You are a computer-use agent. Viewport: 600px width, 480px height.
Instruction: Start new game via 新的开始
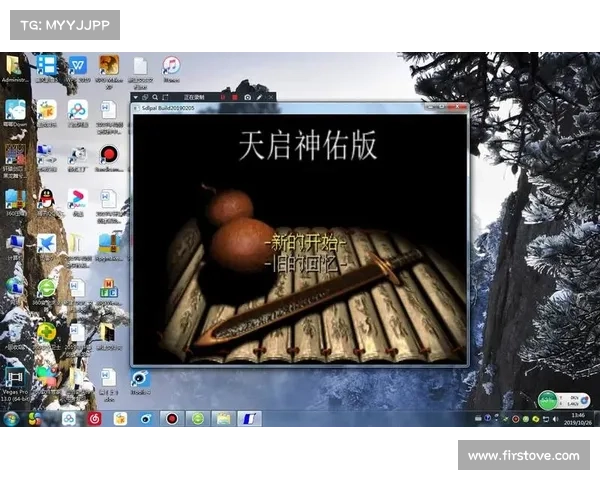coord(306,243)
